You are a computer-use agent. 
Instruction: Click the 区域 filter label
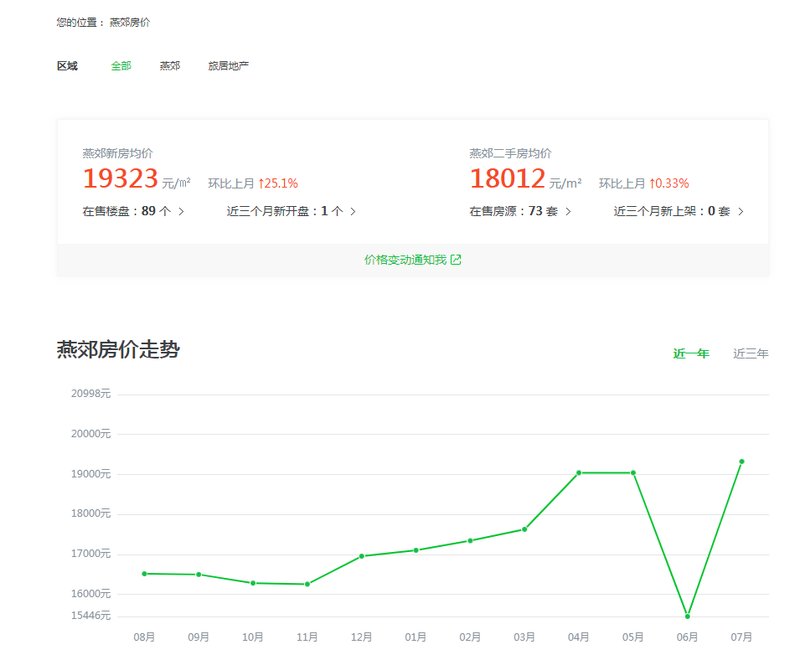[68, 65]
